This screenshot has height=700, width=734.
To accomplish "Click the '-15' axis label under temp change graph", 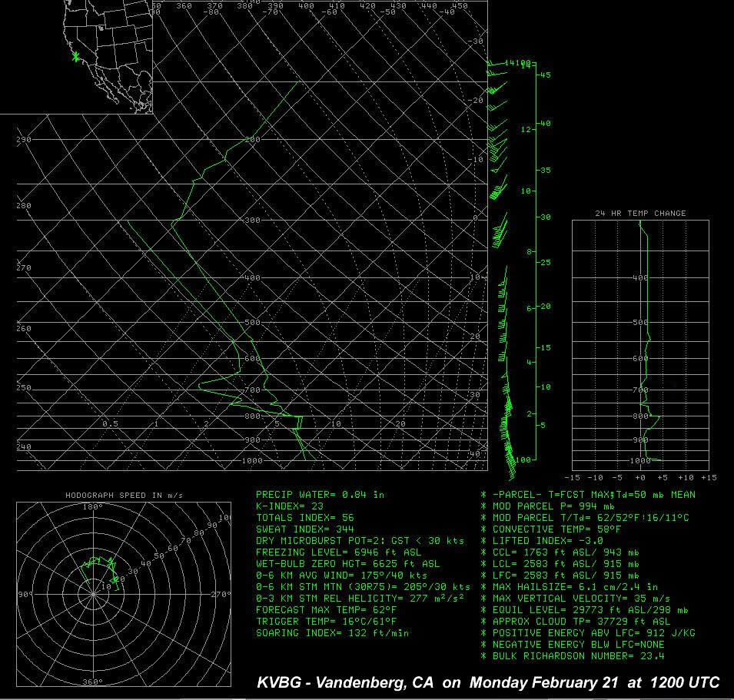I will (572, 478).
